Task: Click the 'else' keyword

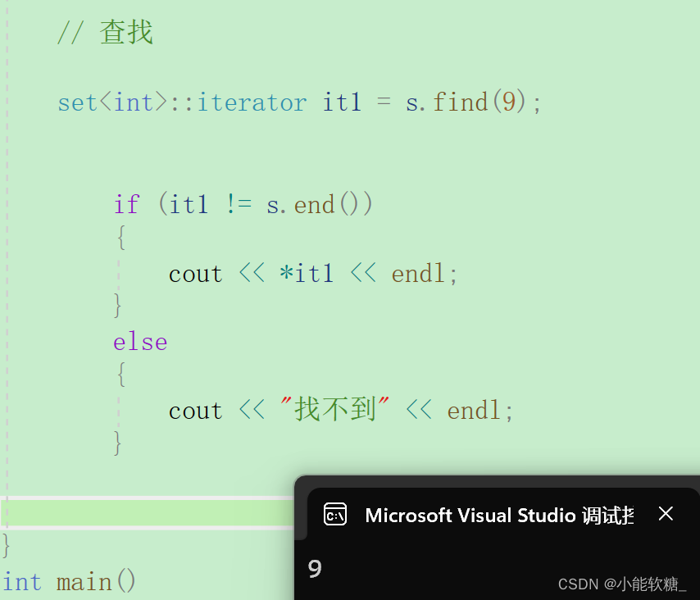Action: [140, 342]
